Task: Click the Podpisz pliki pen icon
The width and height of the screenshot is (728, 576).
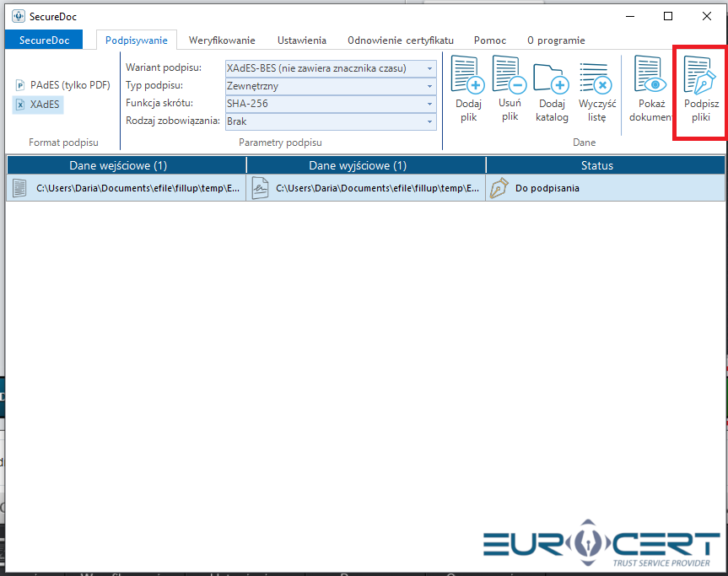Action: point(701,75)
